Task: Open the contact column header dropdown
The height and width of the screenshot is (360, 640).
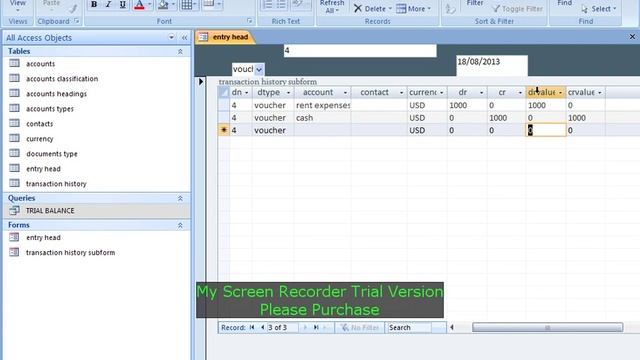Action: point(401,93)
